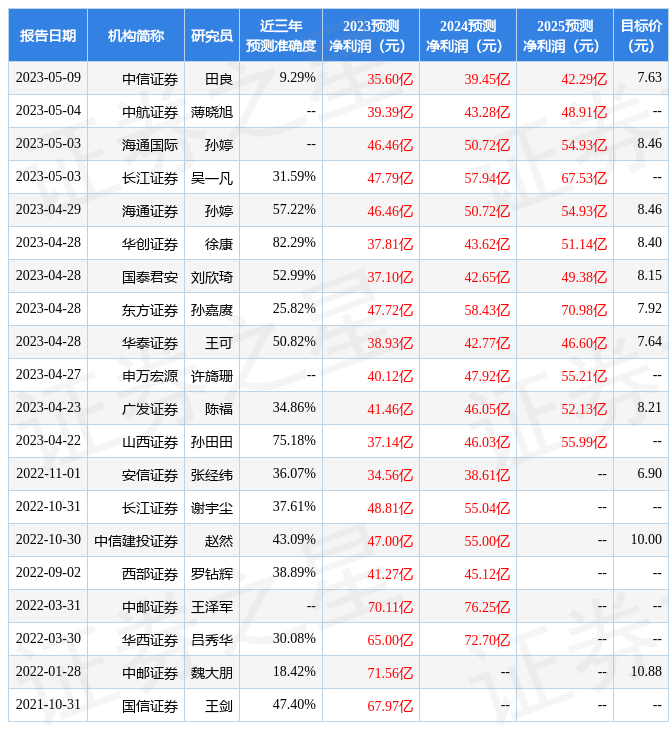Click researcher name 孙嘉赓
This screenshot has height=730, width=669.
click(x=212, y=311)
